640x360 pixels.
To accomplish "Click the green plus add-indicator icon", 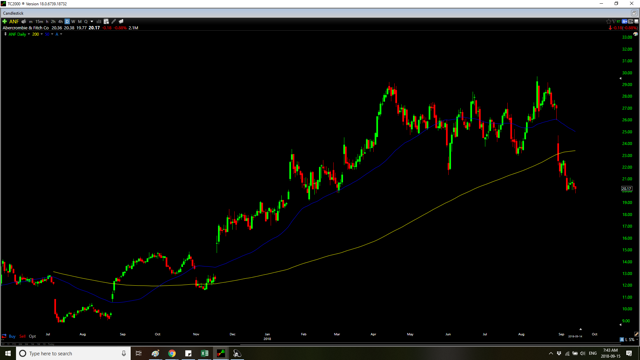I will pos(4,21).
